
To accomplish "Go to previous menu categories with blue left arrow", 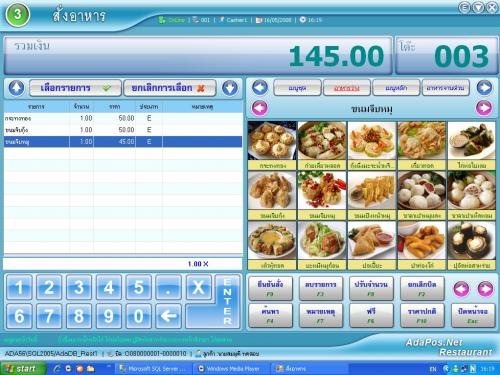I will pos(260,88).
